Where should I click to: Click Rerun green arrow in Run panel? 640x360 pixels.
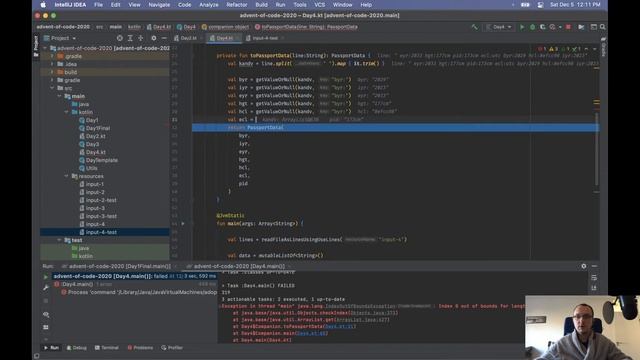(46, 277)
